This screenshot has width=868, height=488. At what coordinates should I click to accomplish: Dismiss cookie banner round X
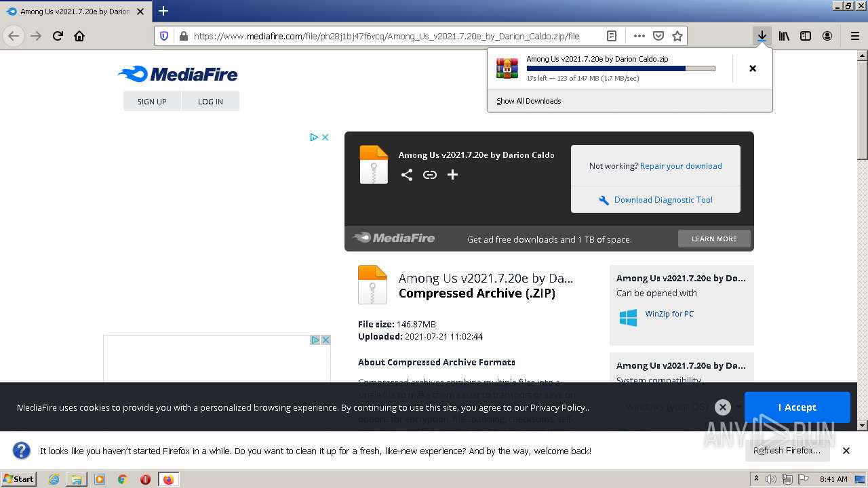[723, 407]
